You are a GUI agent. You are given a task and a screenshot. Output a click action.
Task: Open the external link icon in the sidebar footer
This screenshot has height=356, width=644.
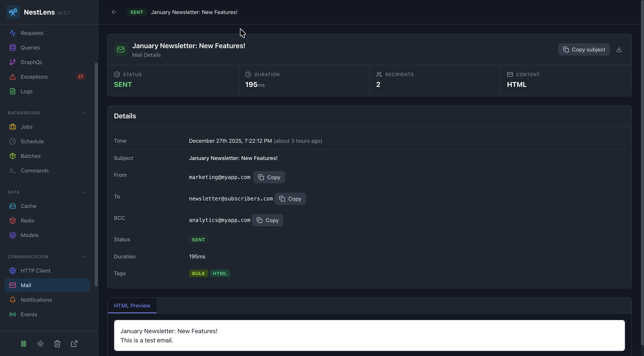pyautogui.click(x=74, y=344)
